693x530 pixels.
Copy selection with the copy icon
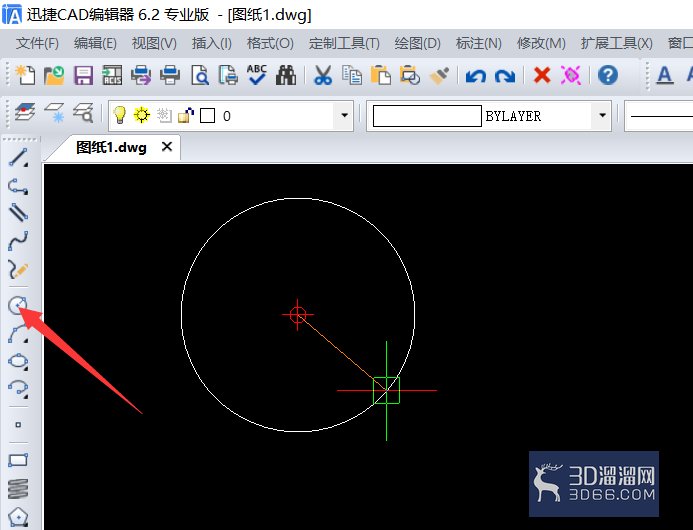coord(352,75)
